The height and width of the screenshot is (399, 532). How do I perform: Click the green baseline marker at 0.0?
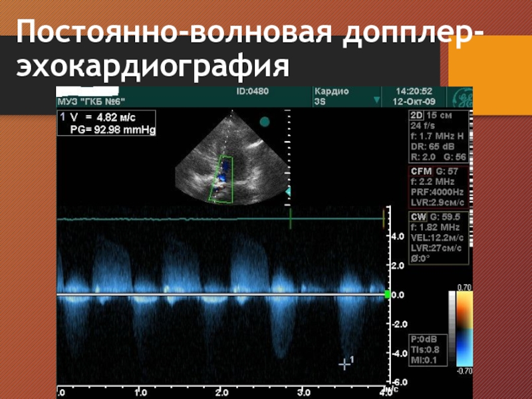click(x=387, y=294)
